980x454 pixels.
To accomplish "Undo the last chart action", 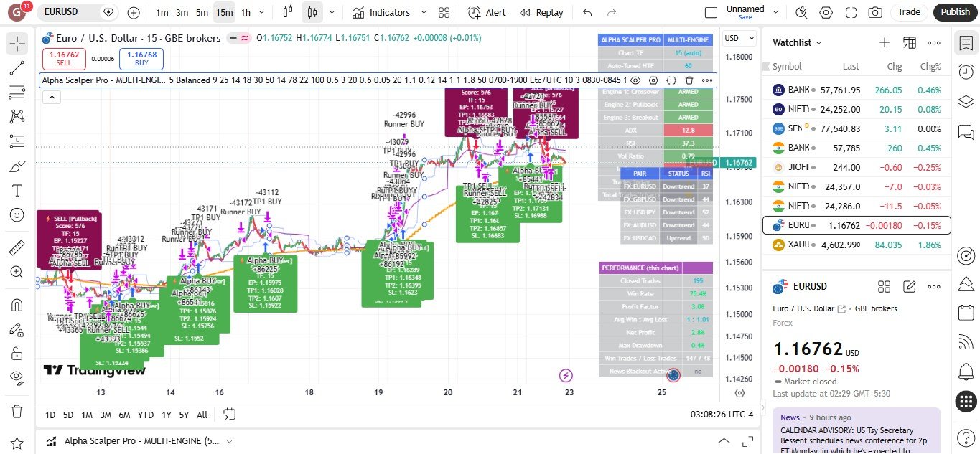I will pyautogui.click(x=588, y=12).
